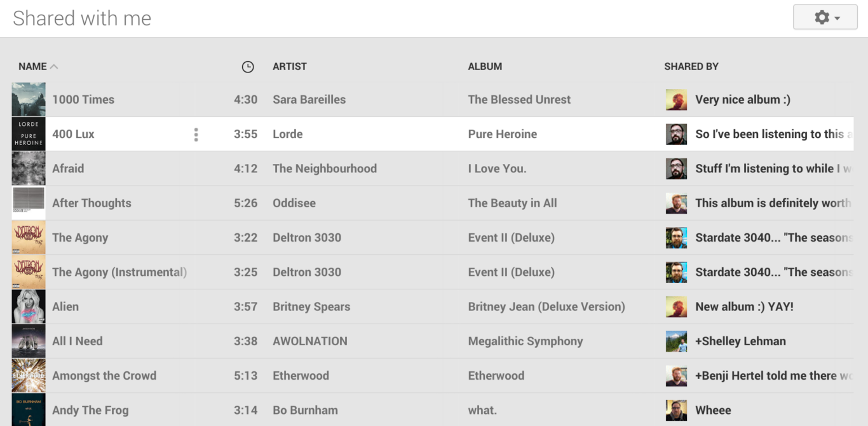868x426 pixels.
Task: Click the sharer avatar in the Afraid row
Action: click(676, 168)
